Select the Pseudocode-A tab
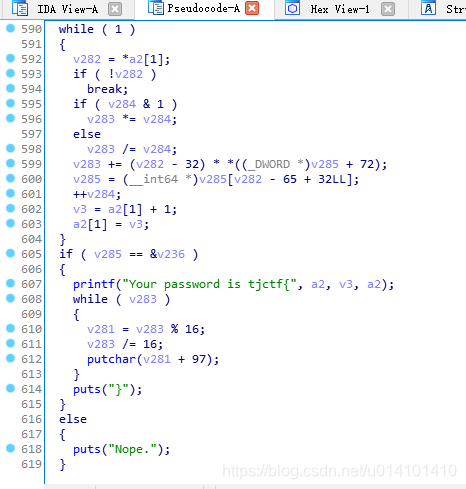This screenshot has width=466, height=489. (204, 8)
